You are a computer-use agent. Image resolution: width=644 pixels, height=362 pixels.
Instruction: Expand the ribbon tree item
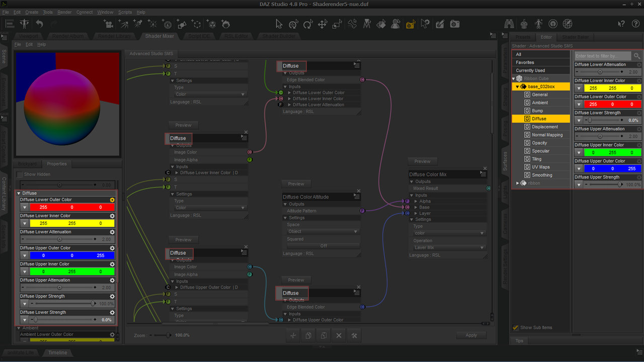click(x=517, y=183)
